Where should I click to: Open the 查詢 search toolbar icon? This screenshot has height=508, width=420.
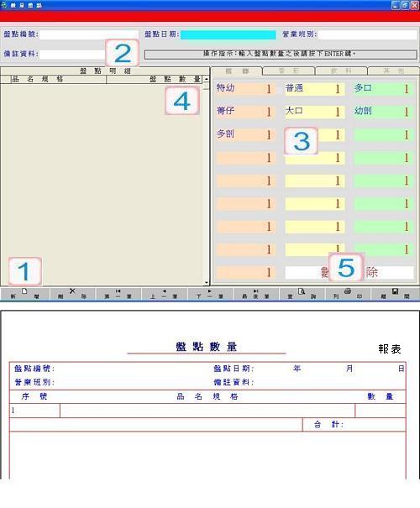click(302, 291)
